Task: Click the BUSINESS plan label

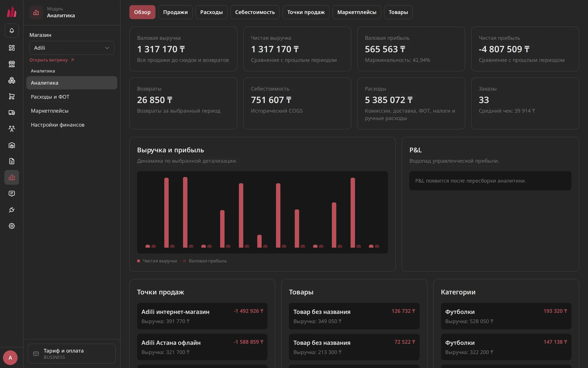Action: point(54,358)
